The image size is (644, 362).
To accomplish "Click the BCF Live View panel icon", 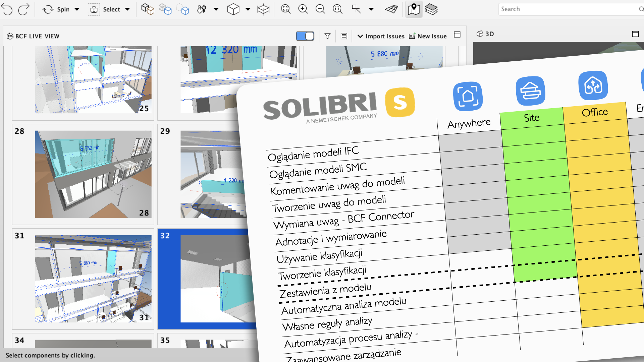I will click(10, 36).
